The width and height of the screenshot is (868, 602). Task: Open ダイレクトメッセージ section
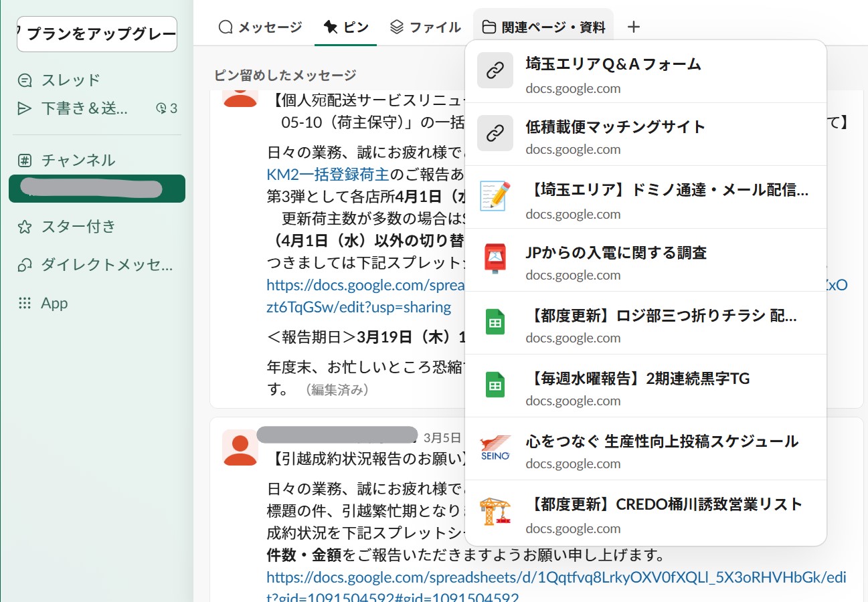pyautogui.click(x=106, y=265)
